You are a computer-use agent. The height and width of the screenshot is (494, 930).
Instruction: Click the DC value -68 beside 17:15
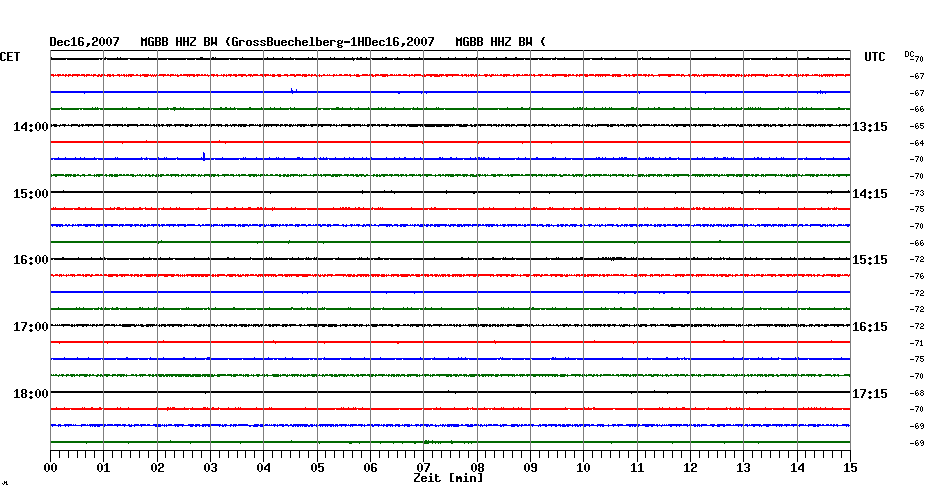[917, 393]
